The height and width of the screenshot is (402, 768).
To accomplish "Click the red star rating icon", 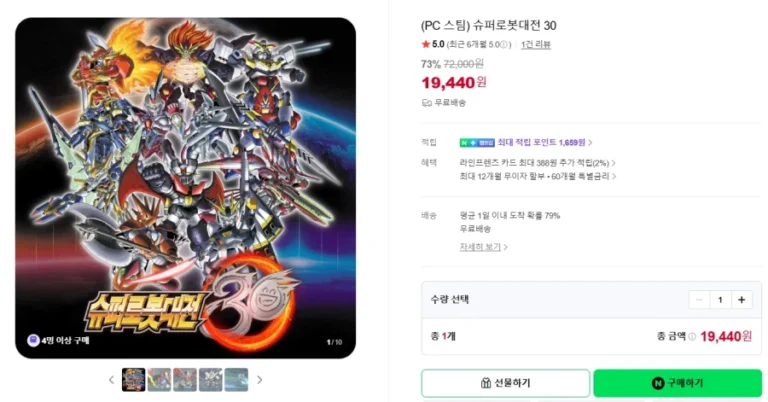I will pyautogui.click(x=426, y=45).
